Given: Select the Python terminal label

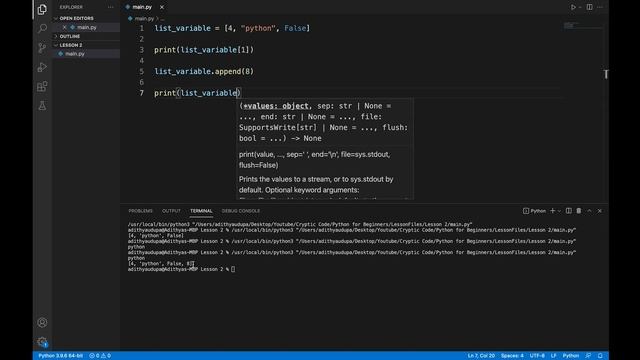Looking at the screenshot, I should (x=534, y=211).
